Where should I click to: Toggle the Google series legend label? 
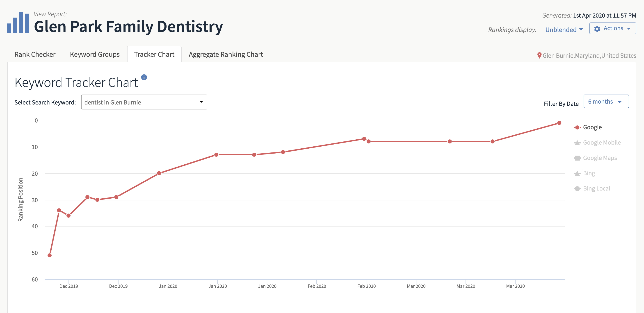point(592,127)
